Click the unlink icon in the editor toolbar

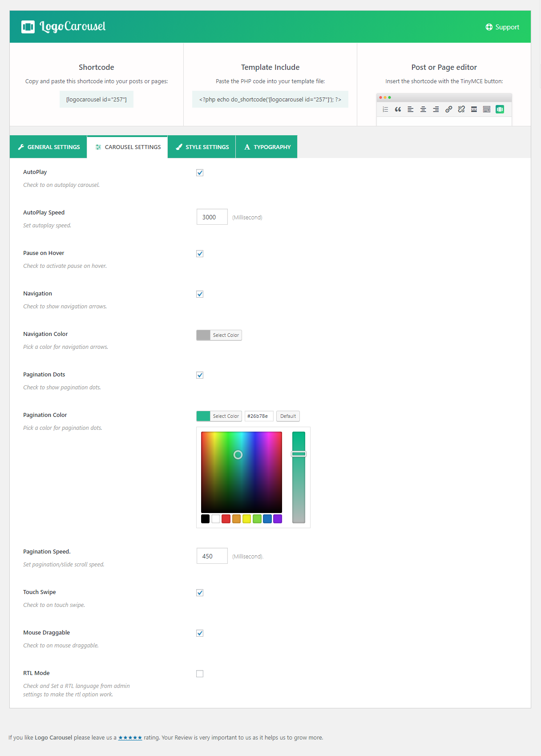461,109
